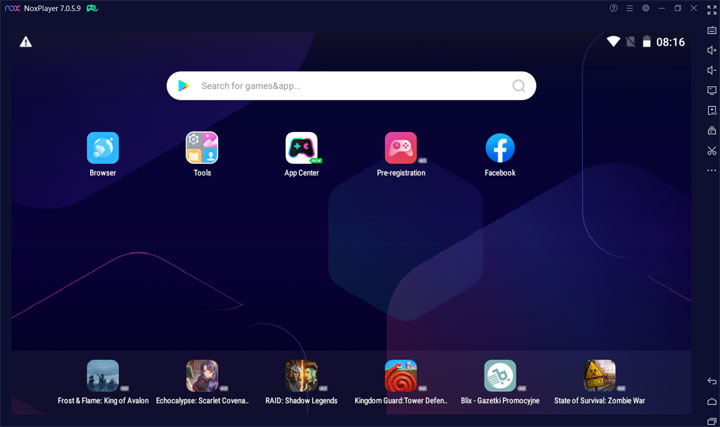
Task: Click the magnifier search icon
Action: 519,86
